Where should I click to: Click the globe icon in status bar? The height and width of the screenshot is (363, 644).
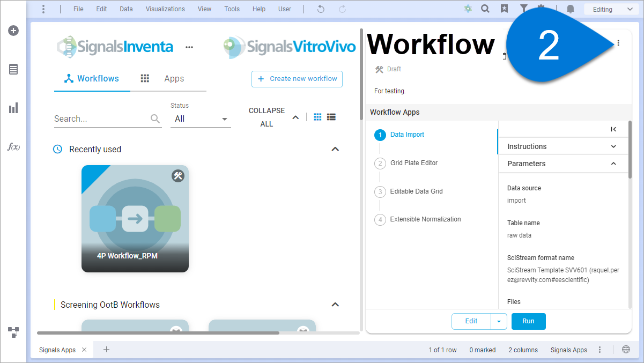click(626, 350)
